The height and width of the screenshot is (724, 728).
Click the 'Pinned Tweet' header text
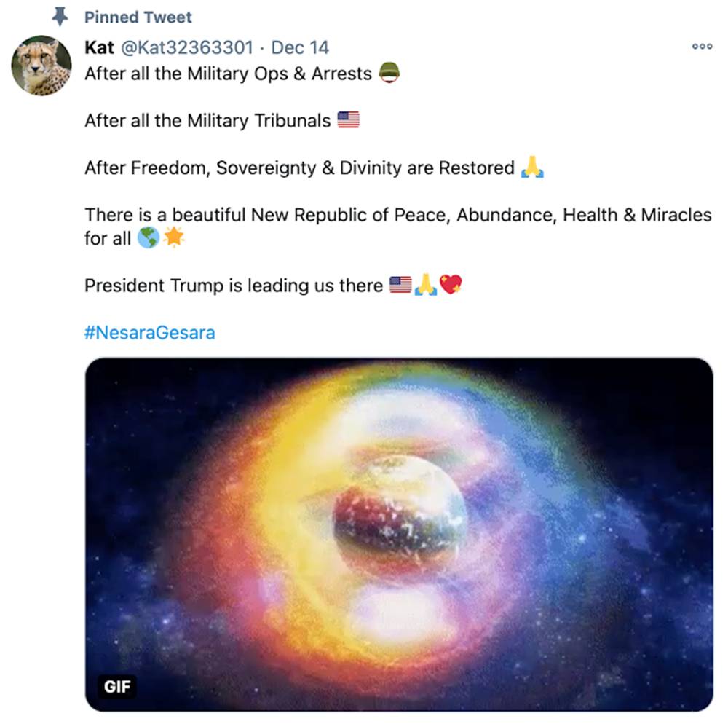pyautogui.click(x=138, y=17)
